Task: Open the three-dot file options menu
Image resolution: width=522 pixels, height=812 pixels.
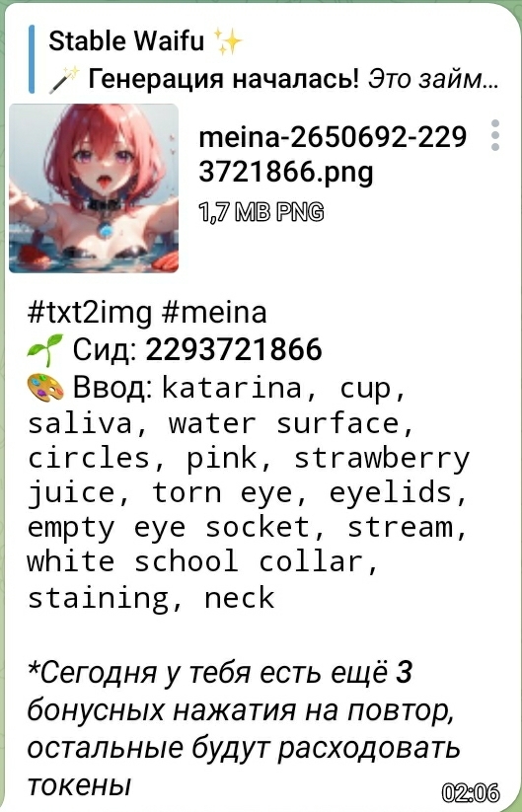Action: pyautogui.click(x=495, y=135)
